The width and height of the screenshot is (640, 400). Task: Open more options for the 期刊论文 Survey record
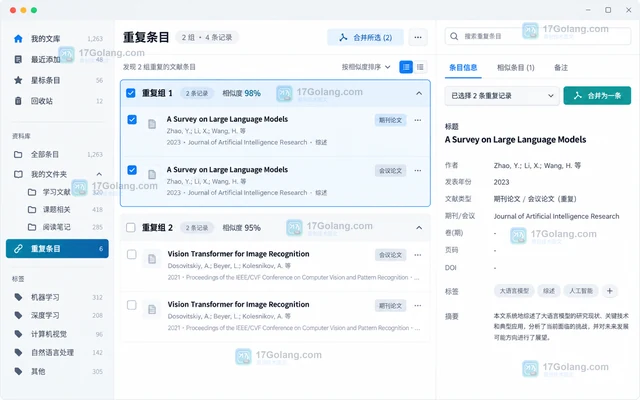tap(418, 120)
